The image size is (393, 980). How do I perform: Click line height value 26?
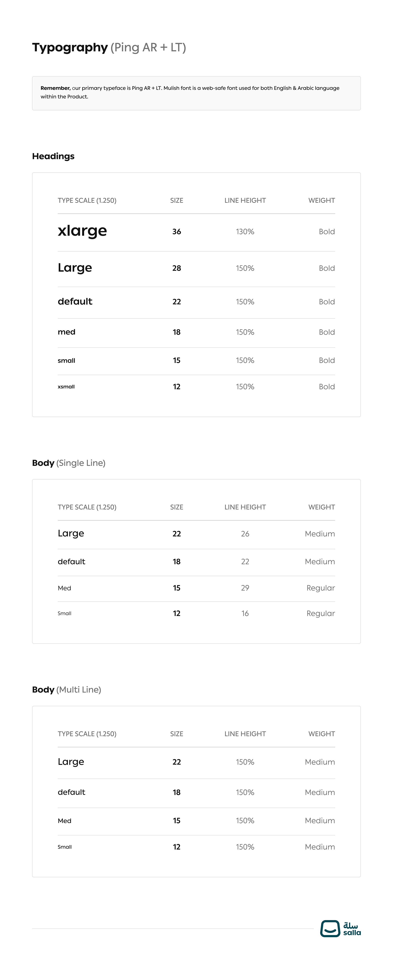coord(245,534)
